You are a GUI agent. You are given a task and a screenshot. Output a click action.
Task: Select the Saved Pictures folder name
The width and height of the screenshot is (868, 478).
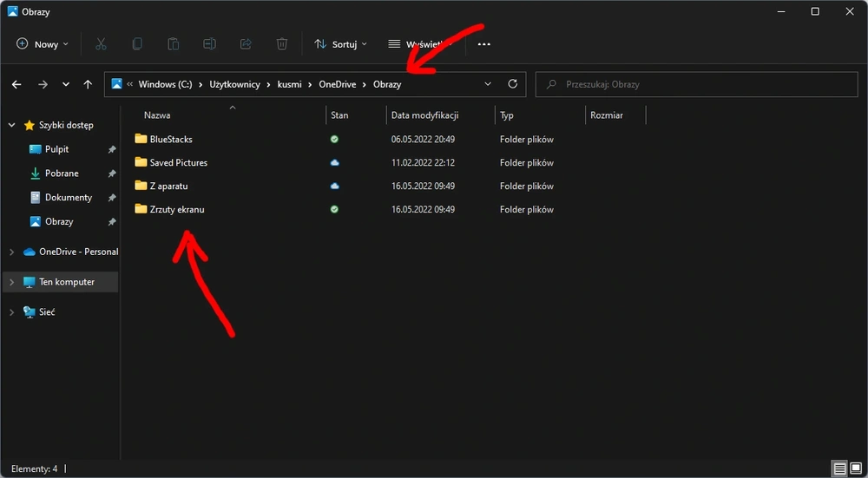[178, 162]
